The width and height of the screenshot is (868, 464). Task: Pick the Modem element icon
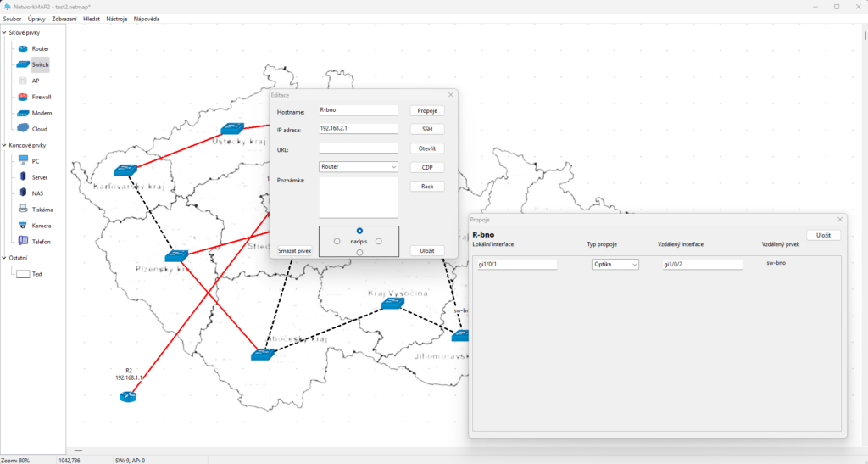click(23, 113)
